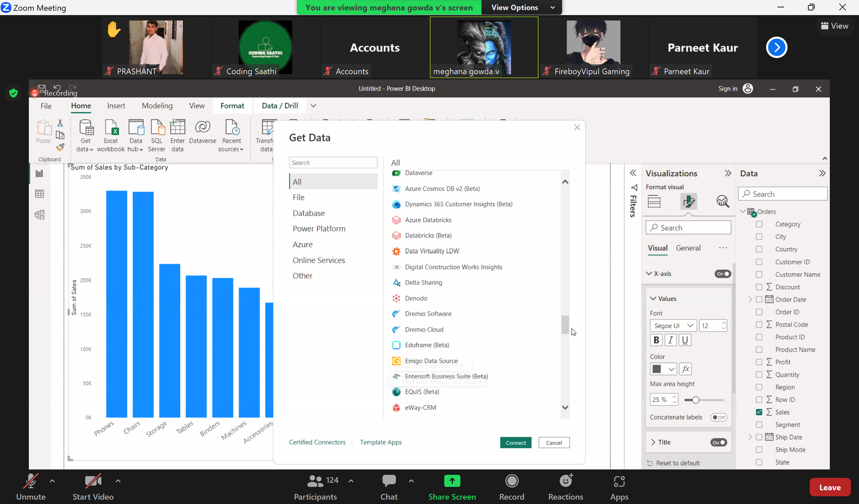
Task: Toggle the X-axis switch off
Action: [x=722, y=273]
